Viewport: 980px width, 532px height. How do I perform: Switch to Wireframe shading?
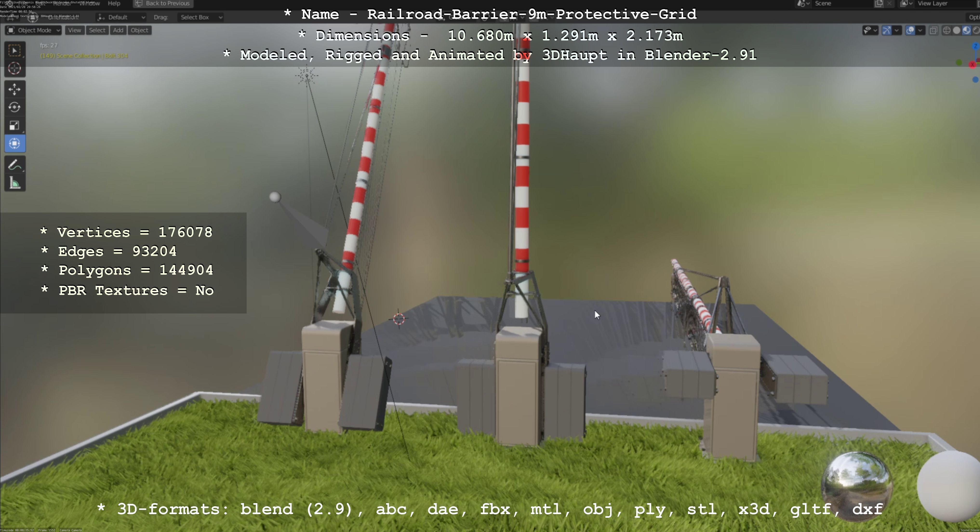click(947, 30)
